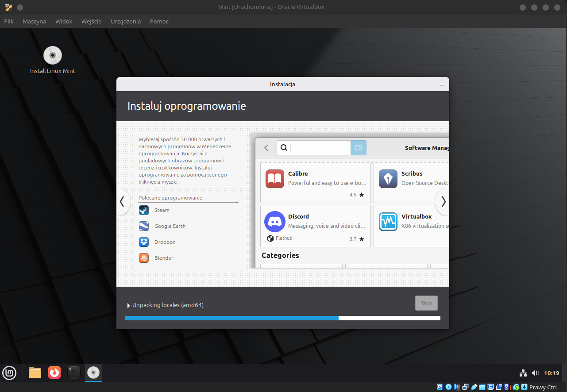
Task: Select the Install Linux Mint desktop icon
Action: pos(53,60)
